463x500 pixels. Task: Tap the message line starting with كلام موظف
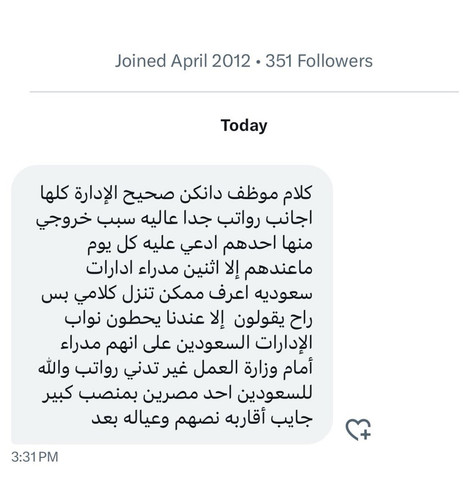tap(176, 194)
